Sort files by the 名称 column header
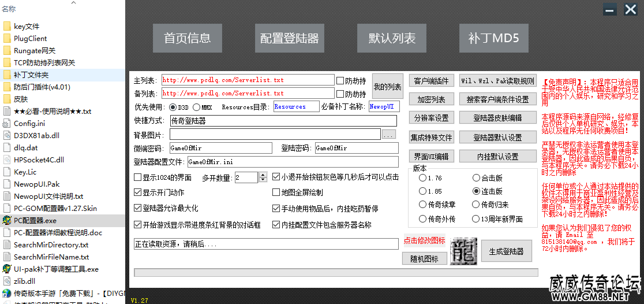 (9, 9)
